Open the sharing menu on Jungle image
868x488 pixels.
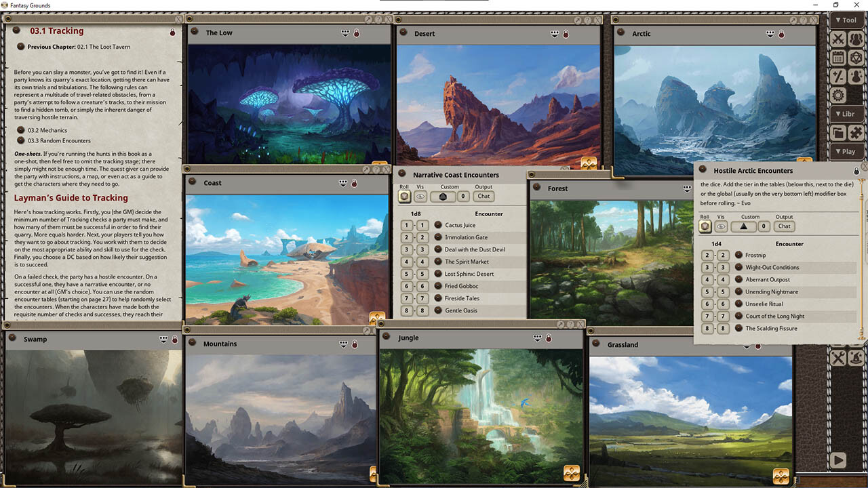point(538,338)
